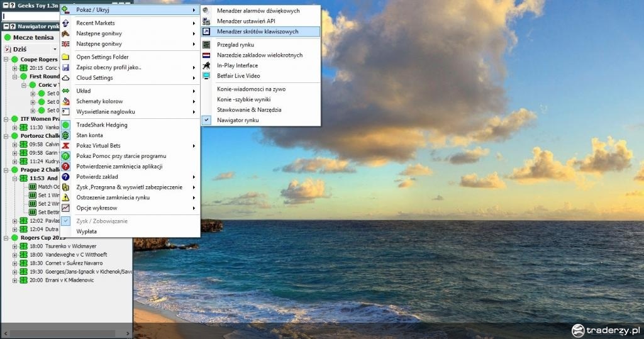Open Menadżer alarmów dźwiękowych
The image size is (644, 339).
(x=261, y=11)
